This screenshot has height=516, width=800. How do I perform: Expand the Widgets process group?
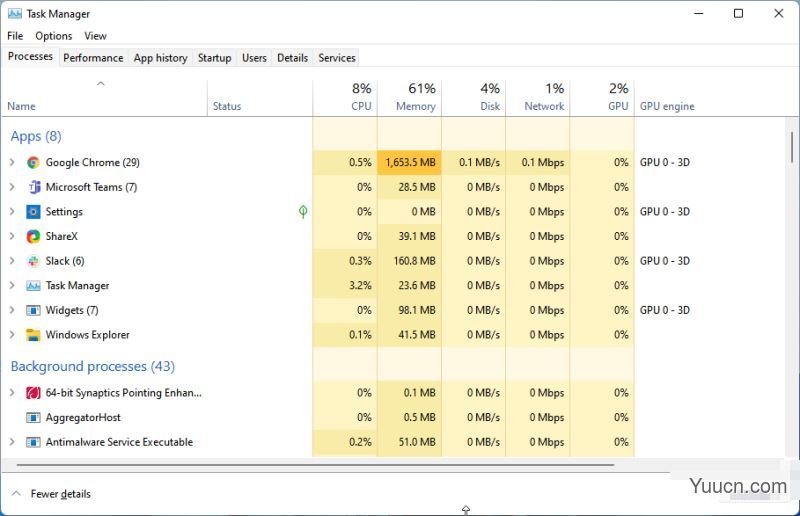tap(12, 310)
